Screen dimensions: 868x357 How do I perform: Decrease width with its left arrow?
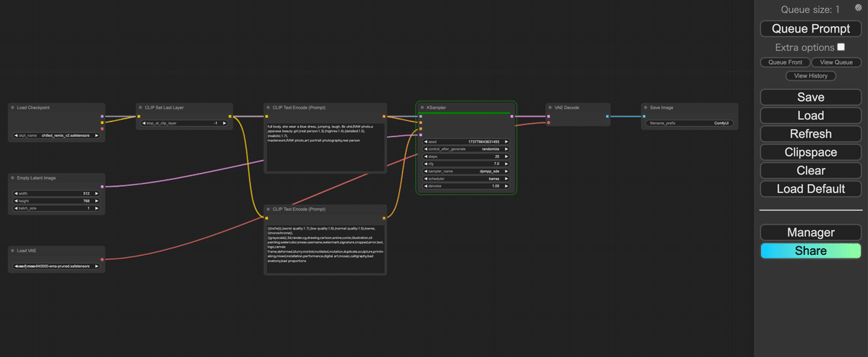16,193
